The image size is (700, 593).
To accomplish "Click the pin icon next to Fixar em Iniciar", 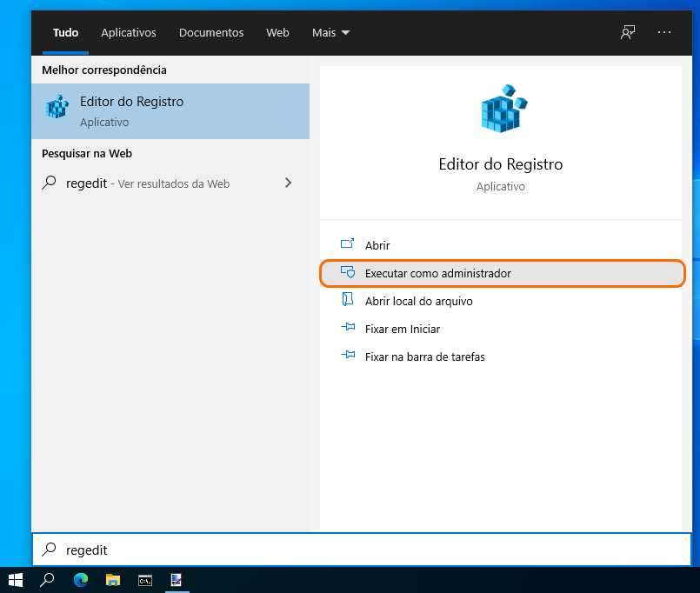I will (x=348, y=327).
